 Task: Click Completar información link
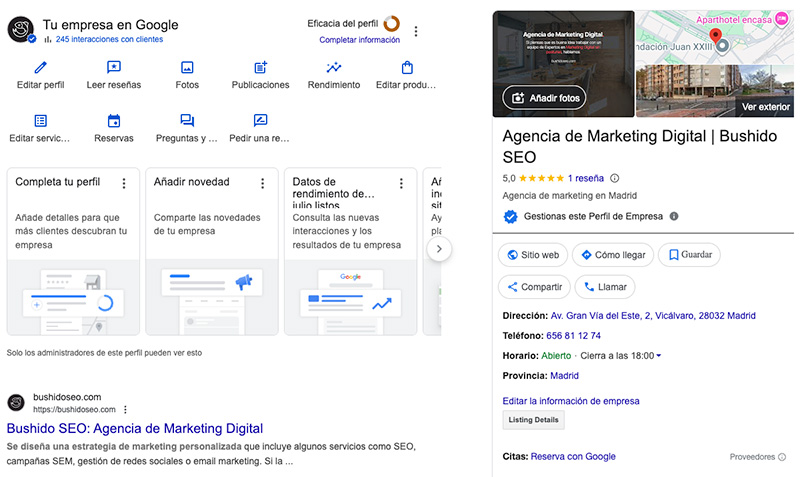coord(360,40)
